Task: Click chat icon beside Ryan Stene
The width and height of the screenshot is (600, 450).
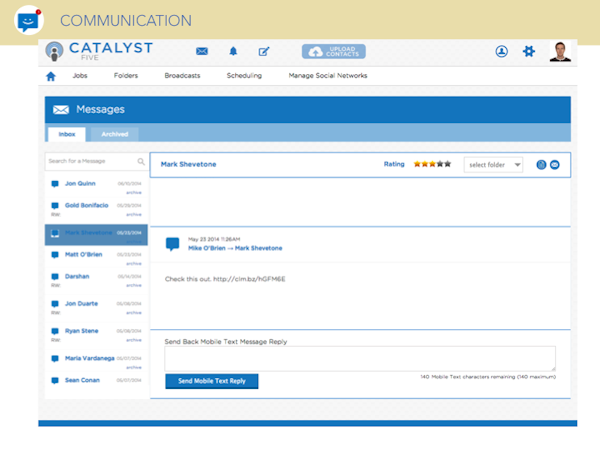Action: 55,331
